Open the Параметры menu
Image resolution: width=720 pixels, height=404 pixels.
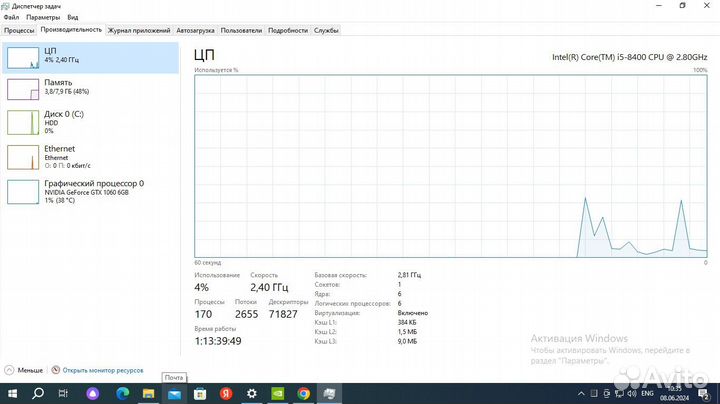43,17
